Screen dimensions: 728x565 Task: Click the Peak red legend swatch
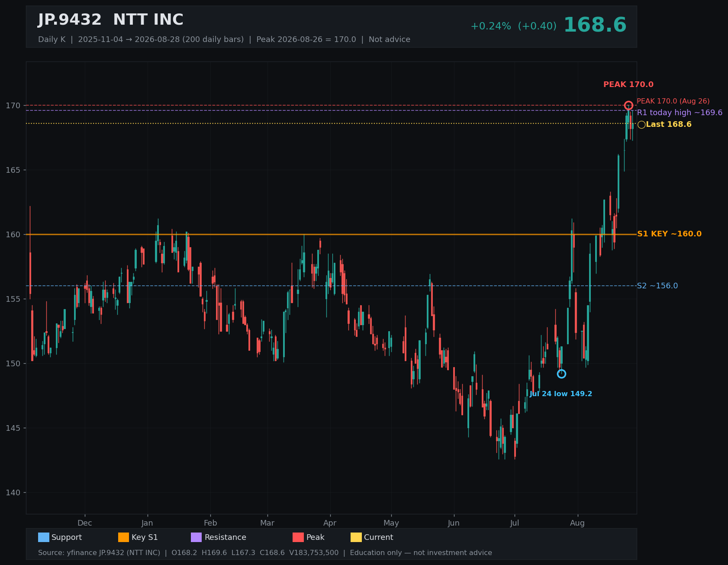click(x=298, y=537)
